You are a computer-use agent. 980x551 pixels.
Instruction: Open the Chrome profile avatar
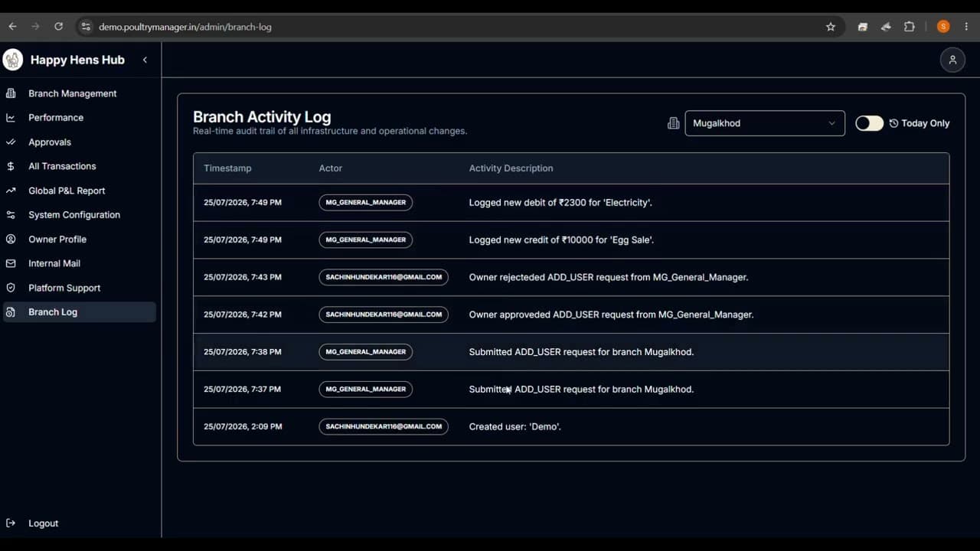pyautogui.click(x=943, y=27)
